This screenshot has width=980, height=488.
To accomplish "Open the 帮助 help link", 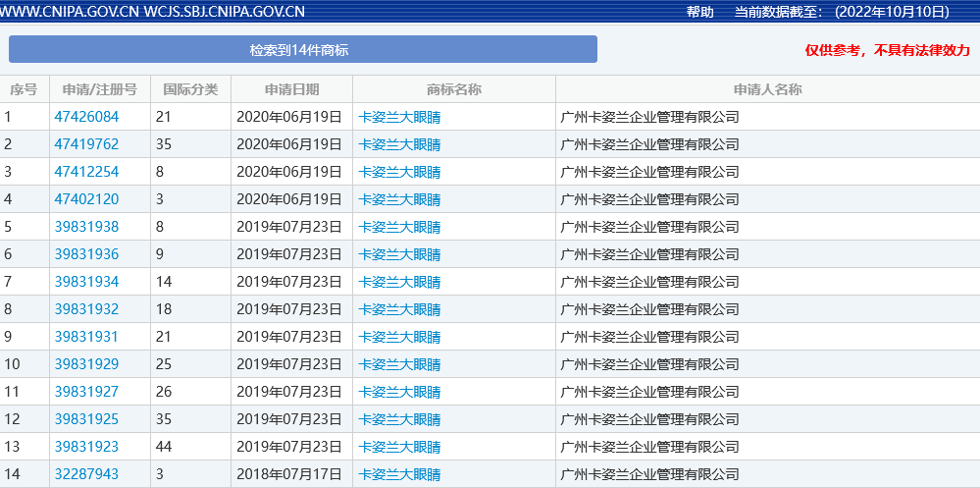I will tap(699, 12).
